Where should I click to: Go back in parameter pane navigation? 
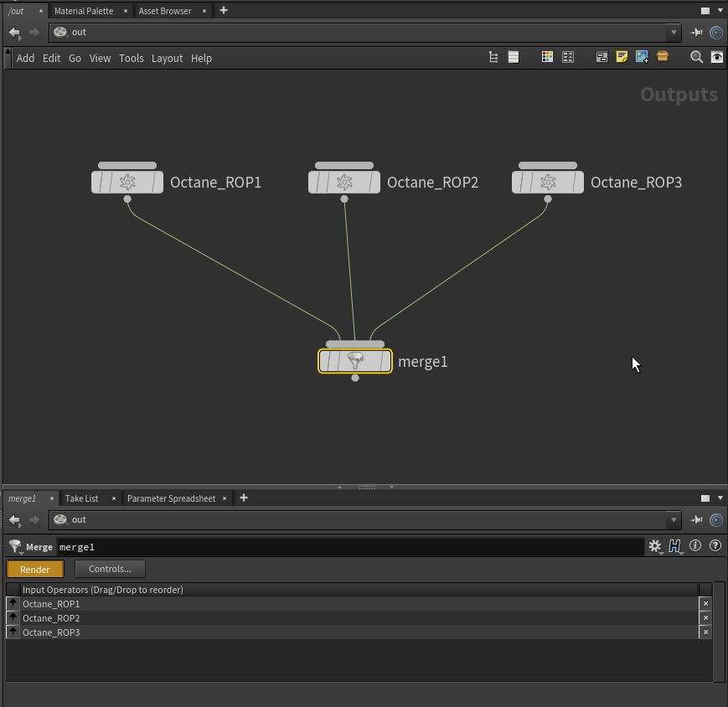point(15,520)
